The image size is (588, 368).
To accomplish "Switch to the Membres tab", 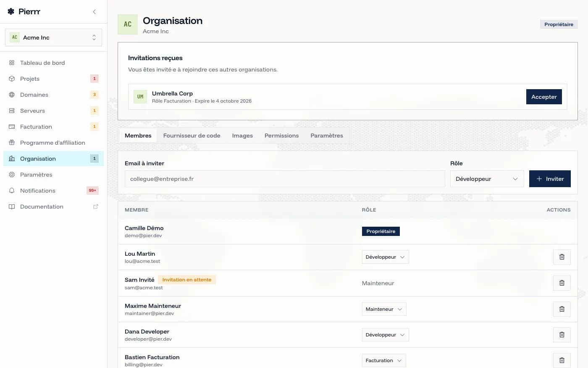I will (138, 135).
